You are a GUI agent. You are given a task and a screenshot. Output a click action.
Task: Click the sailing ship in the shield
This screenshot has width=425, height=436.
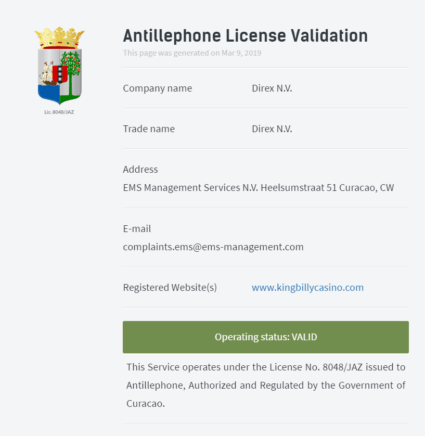(47, 74)
